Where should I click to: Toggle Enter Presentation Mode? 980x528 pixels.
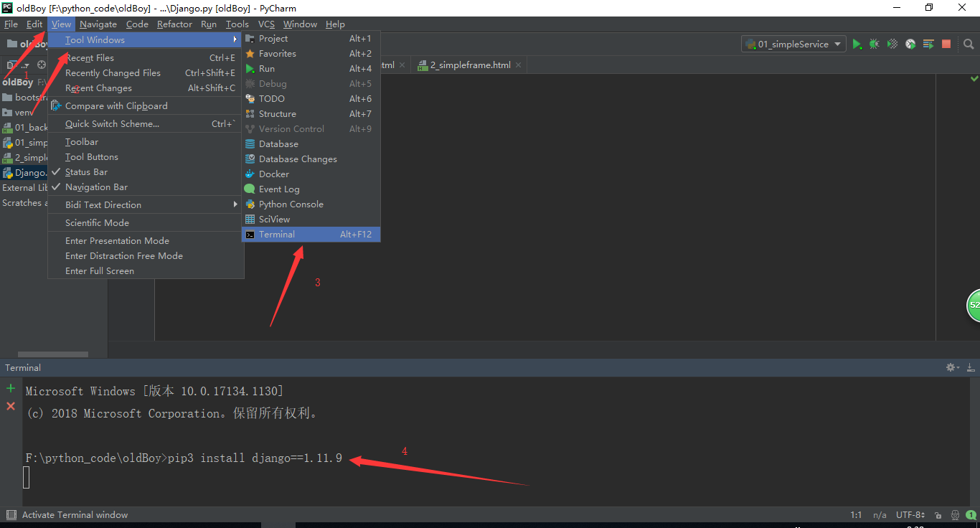tap(146, 241)
